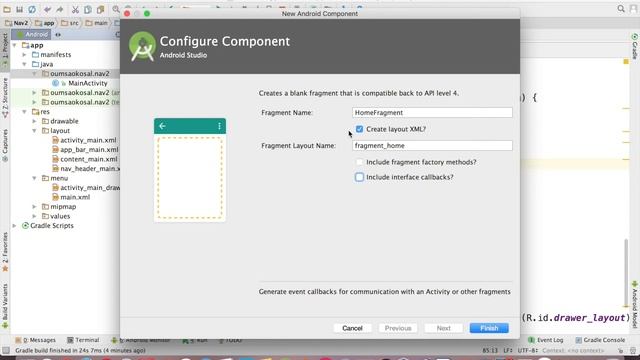Click the Cancel button
The height and width of the screenshot is (360, 640).
pos(352,328)
